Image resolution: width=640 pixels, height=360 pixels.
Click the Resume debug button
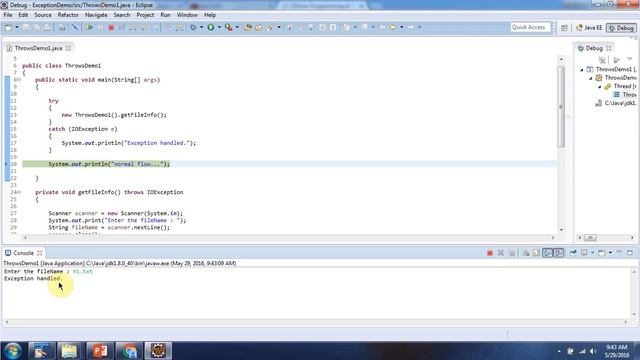[x=89, y=27]
